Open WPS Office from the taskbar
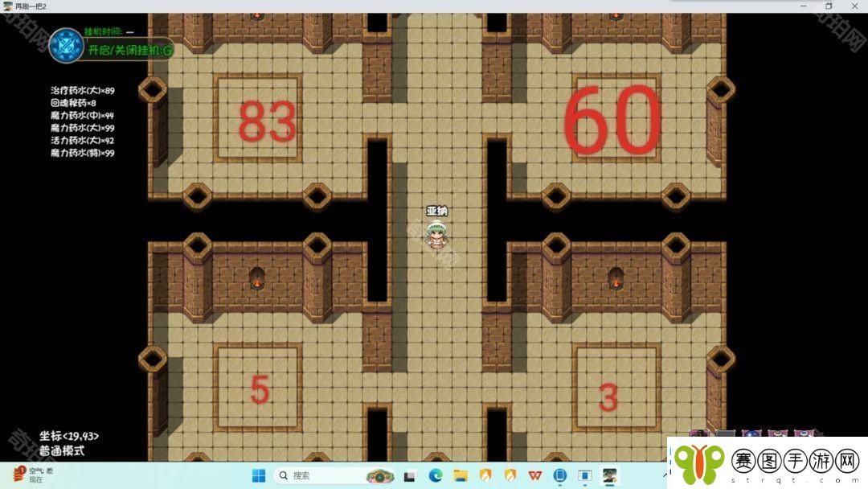This screenshot has width=868, height=489. coord(535,475)
